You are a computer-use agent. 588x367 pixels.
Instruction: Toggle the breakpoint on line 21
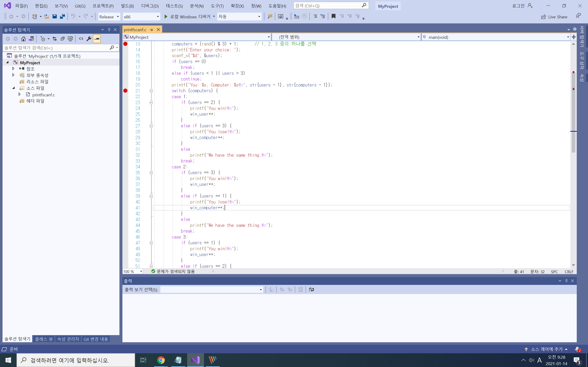click(x=125, y=91)
